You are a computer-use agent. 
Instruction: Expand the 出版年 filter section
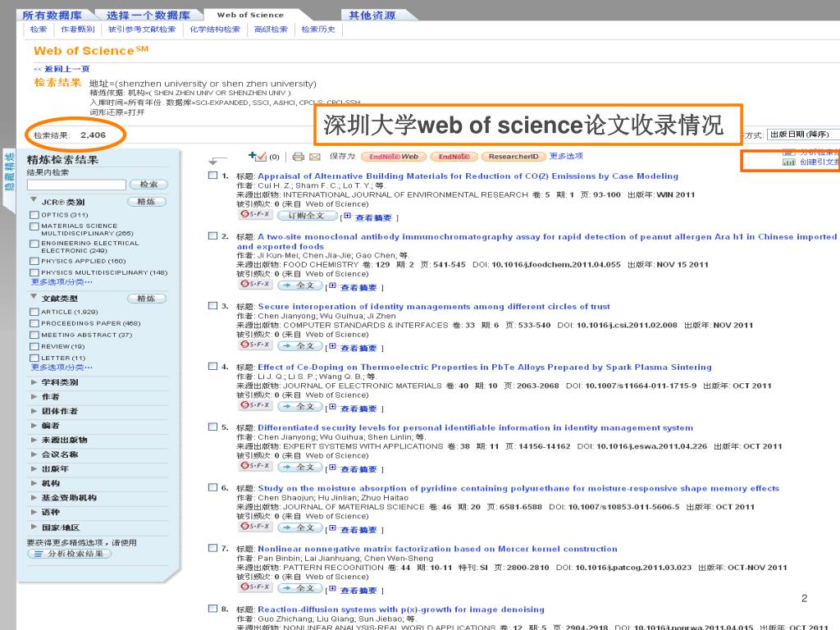pos(34,469)
